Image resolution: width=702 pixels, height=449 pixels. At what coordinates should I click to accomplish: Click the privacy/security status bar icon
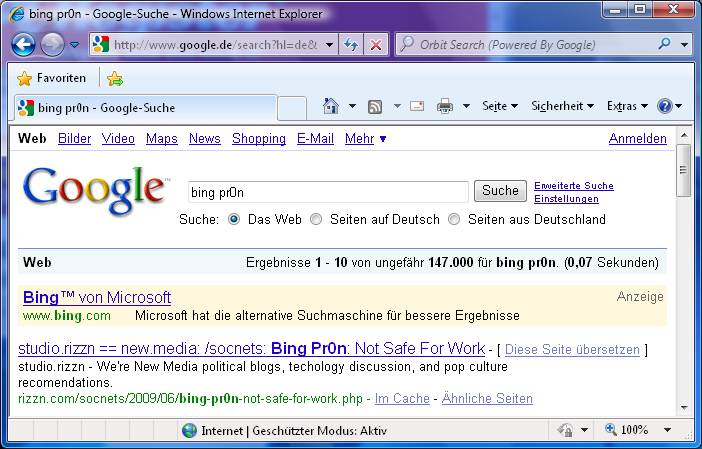click(x=565, y=430)
